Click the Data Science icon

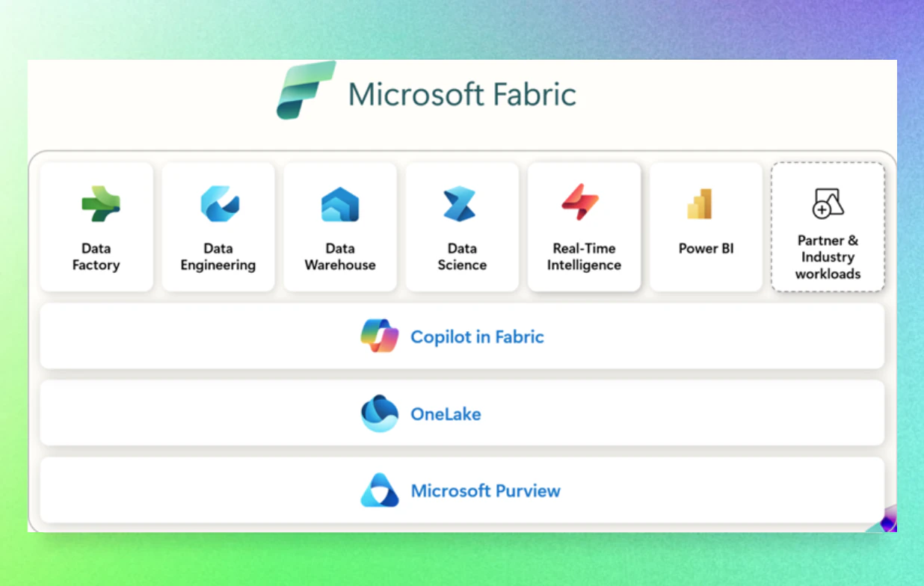point(460,203)
